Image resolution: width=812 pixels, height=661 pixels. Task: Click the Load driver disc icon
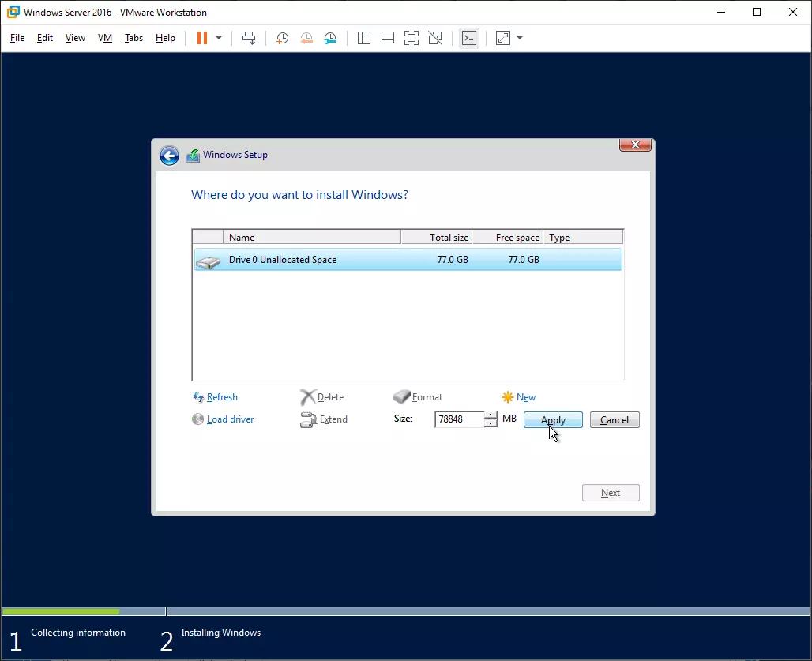click(x=197, y=419)
